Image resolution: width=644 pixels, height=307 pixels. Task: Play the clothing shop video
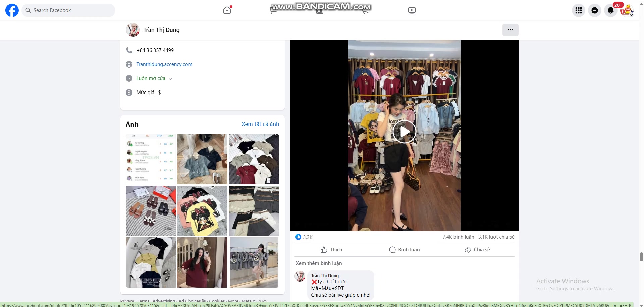(x=404, y=132)
